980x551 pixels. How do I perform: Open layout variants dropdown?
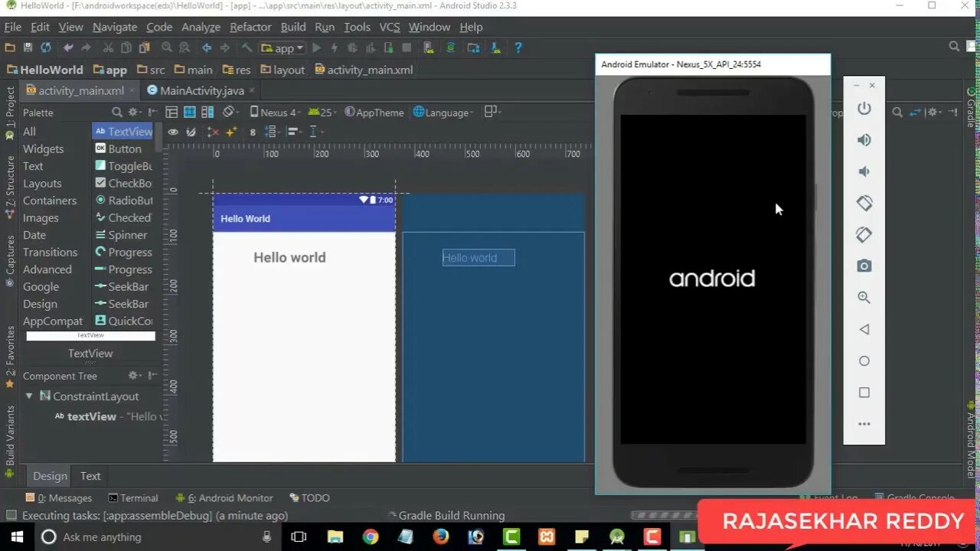pos(493,112)
